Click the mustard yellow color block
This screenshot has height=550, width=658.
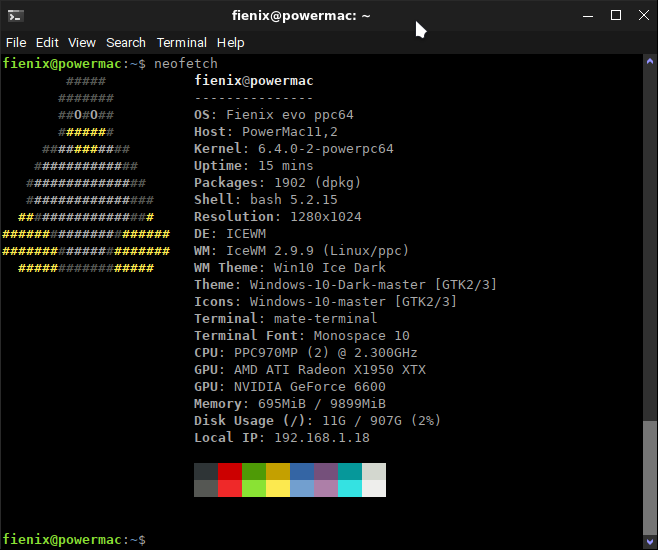(x=278, y=472)
